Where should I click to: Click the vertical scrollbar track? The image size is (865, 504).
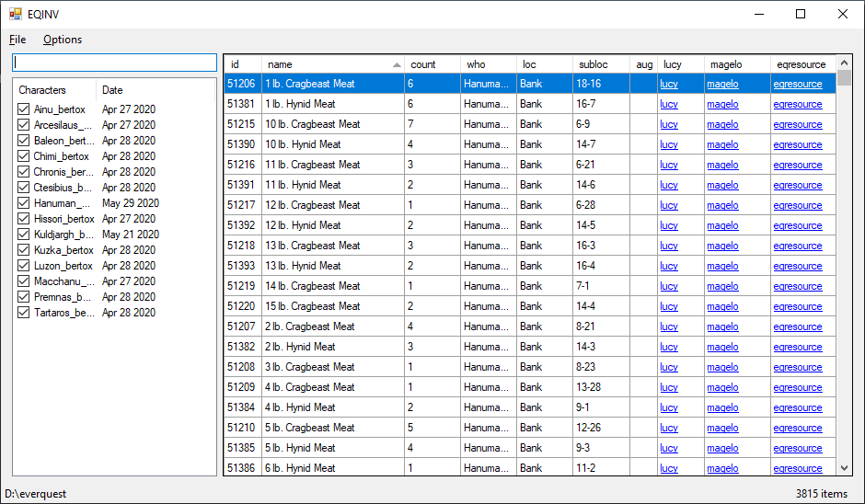[x=844, y=276]
